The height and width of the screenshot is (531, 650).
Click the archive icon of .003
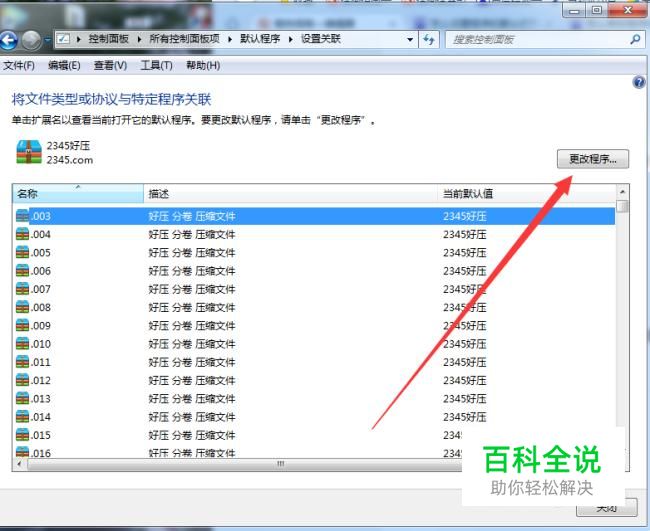tap(22, 216)
